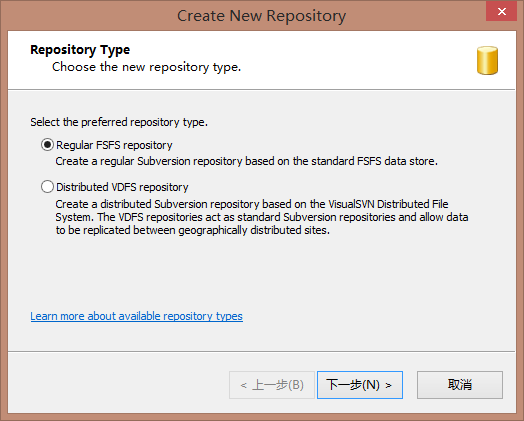Open Learn more about available repository types

pos(136,316)
